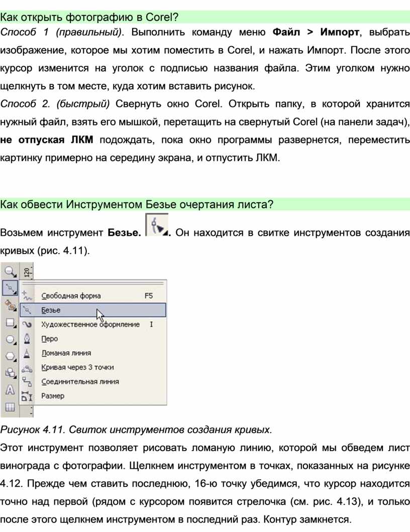Click the italic text "Способ 1 (правильный)"
Viewport: 410px width, 532px height.
[x=61, y=33]
